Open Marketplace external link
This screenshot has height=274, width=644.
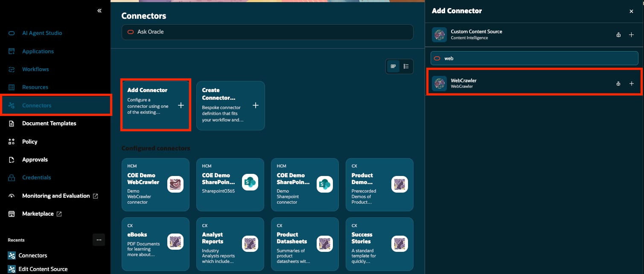(42, 213)
